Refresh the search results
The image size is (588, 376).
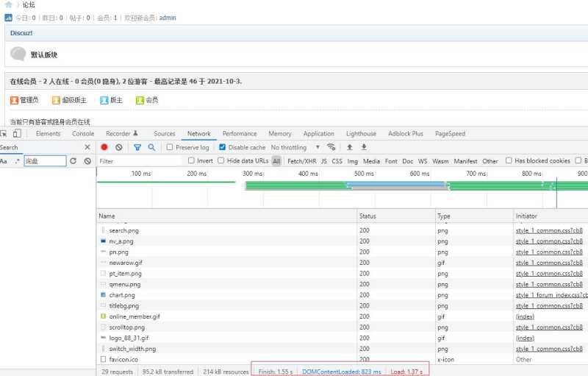tap(73, 161)
